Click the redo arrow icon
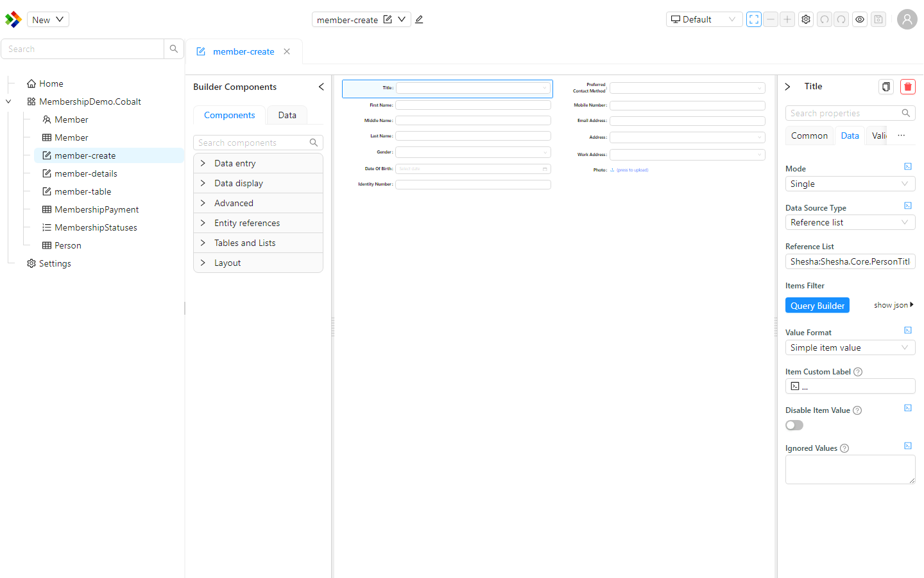Viewport: 924px width, 578px height. (x=841, y=19)
